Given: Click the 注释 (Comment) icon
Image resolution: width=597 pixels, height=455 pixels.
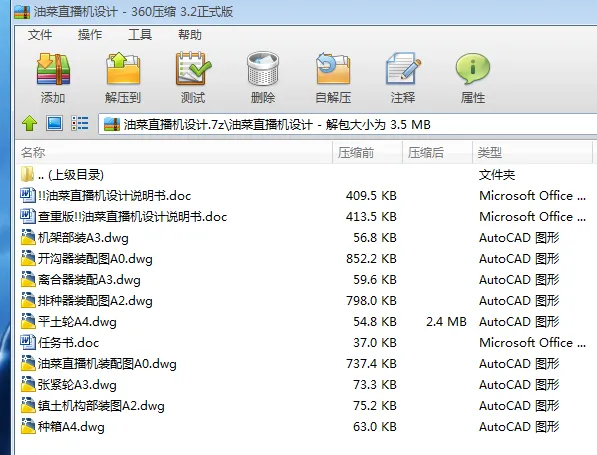Looking at the screenshot, I should (403, 69).
